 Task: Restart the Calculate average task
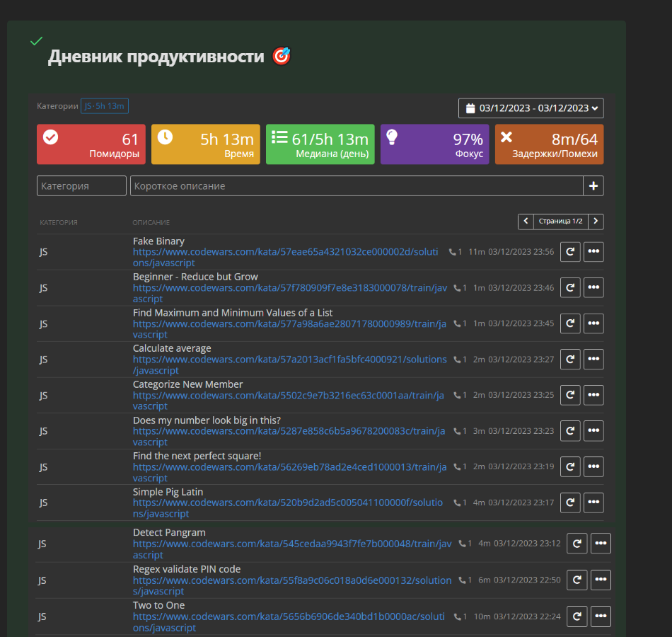[x=570, y=360]
